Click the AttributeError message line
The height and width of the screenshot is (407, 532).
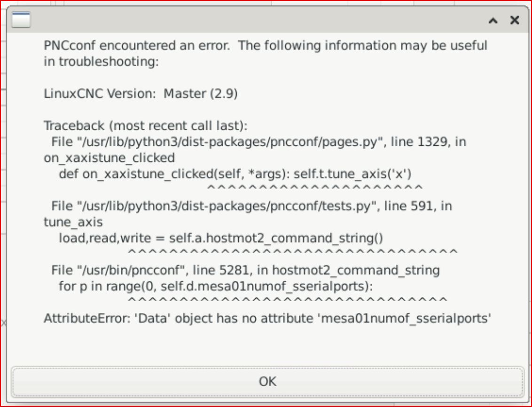coord(267,318)
